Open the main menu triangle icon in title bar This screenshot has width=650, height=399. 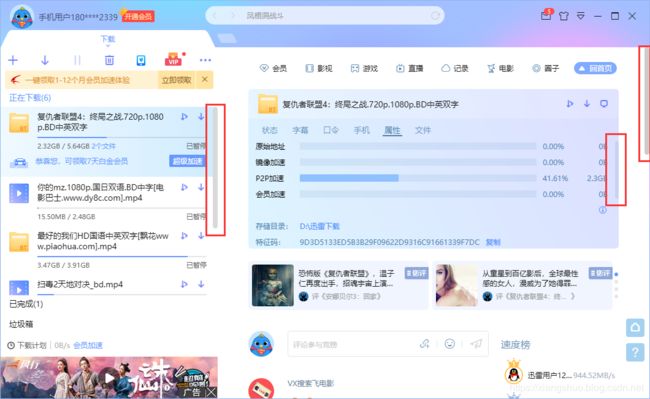[x=581, y=16]
